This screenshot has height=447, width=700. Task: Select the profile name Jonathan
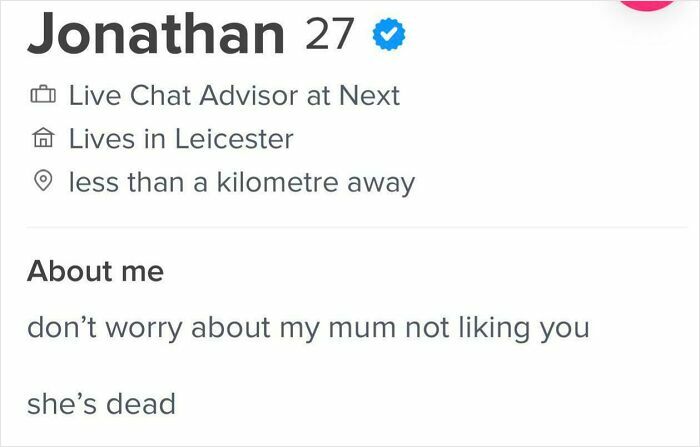pos(156,36)
